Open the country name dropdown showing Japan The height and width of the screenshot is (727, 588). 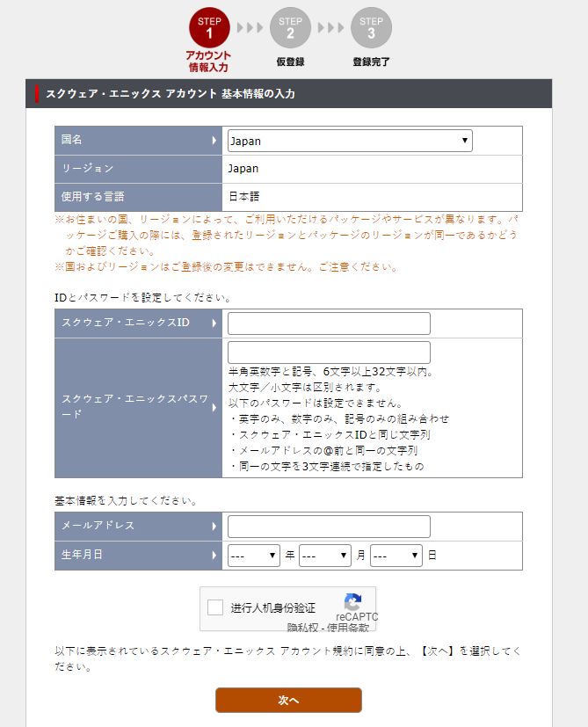(350, 141)
